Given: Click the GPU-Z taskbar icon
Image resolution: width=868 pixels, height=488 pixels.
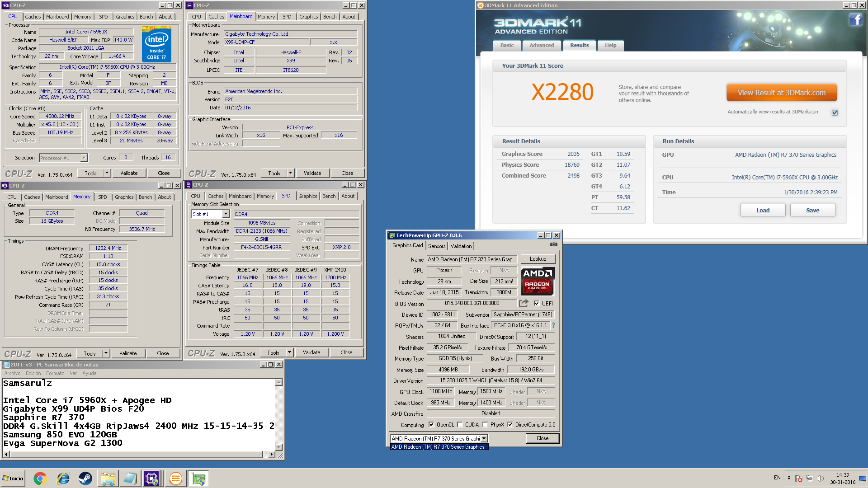Looking at the screenshot, I should 198,479.
